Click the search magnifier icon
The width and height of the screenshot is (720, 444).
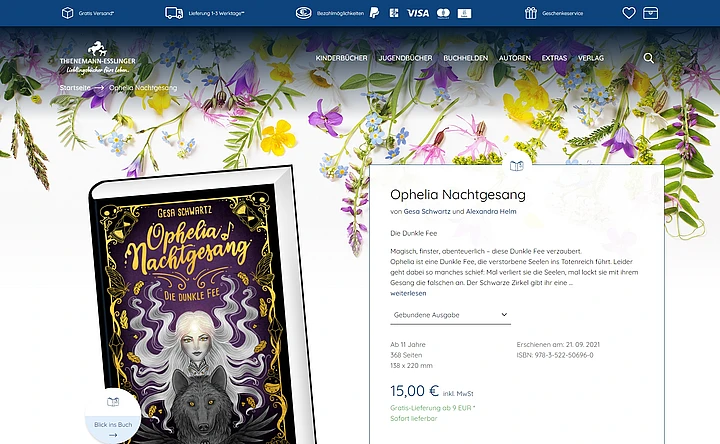click(x=648, y=58)
